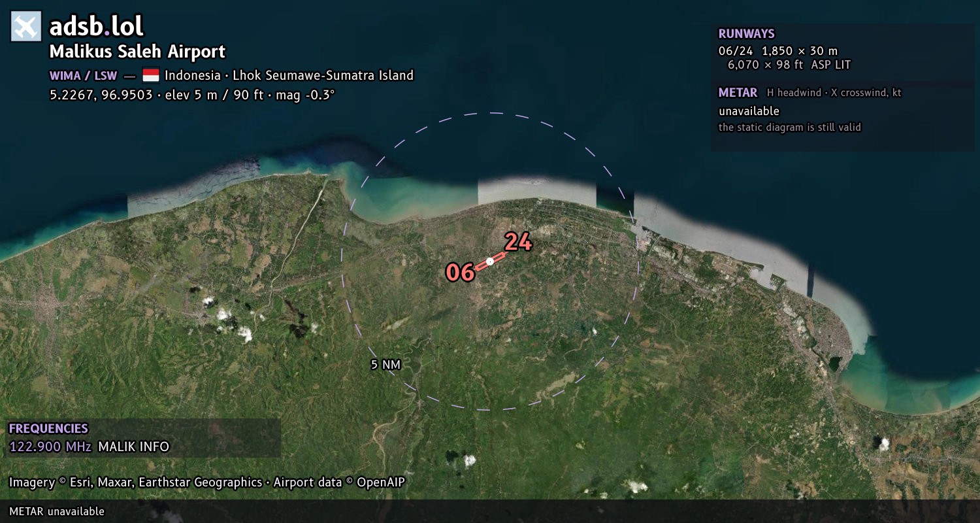
Task: Click the 5 NM range ring label
Action: click(385, 365)
